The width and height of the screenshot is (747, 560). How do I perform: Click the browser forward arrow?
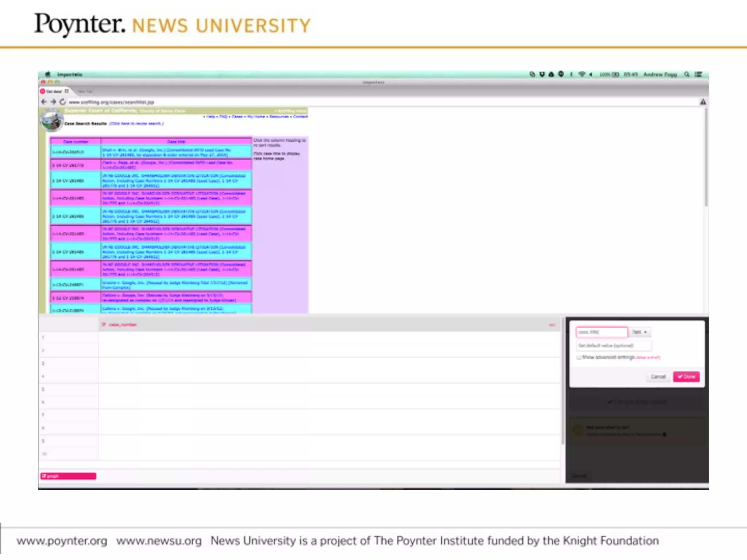[x=53, y=102]
